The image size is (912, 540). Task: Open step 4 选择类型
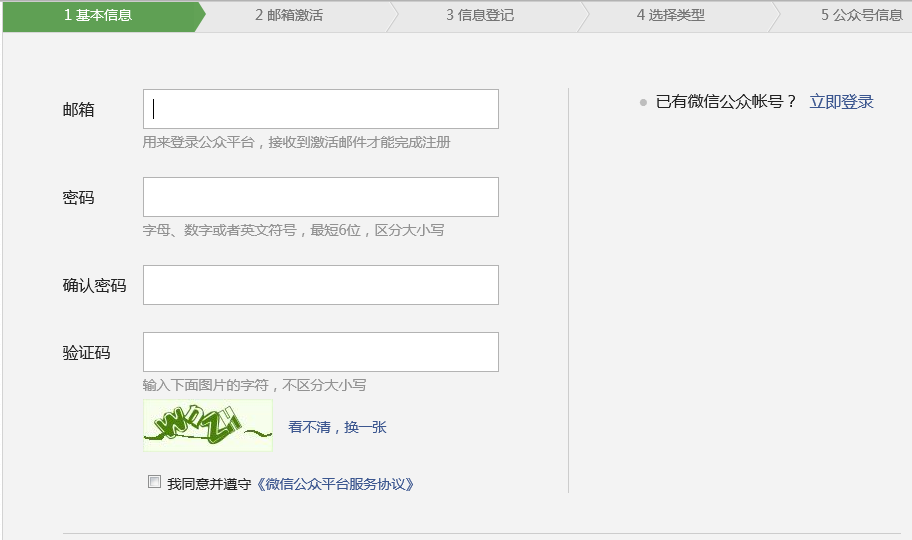[670, 15]
